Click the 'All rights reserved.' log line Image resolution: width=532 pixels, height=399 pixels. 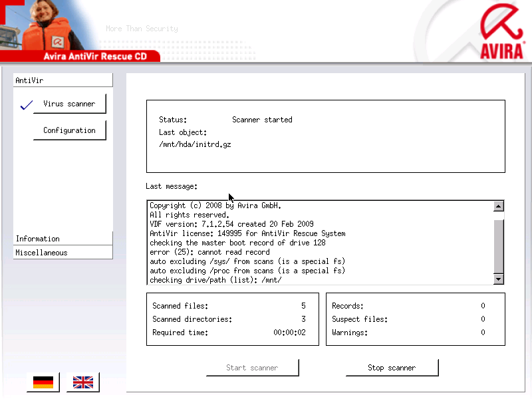[x=190, y=215]
